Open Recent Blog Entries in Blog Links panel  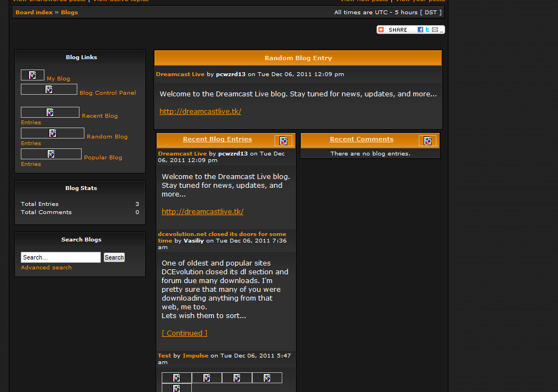(x=100, y=116)
